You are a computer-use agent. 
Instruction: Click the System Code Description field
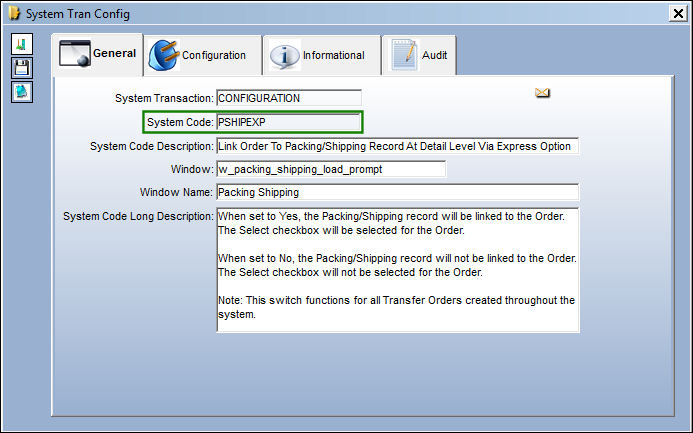point(397,146)
